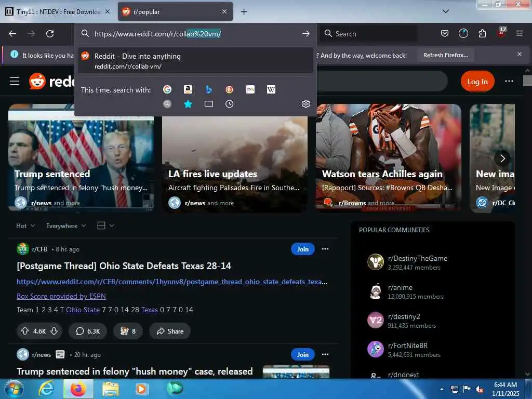Search this time with Amazon
The height and width of the screenshot is (399, 532).
(188, 89)
